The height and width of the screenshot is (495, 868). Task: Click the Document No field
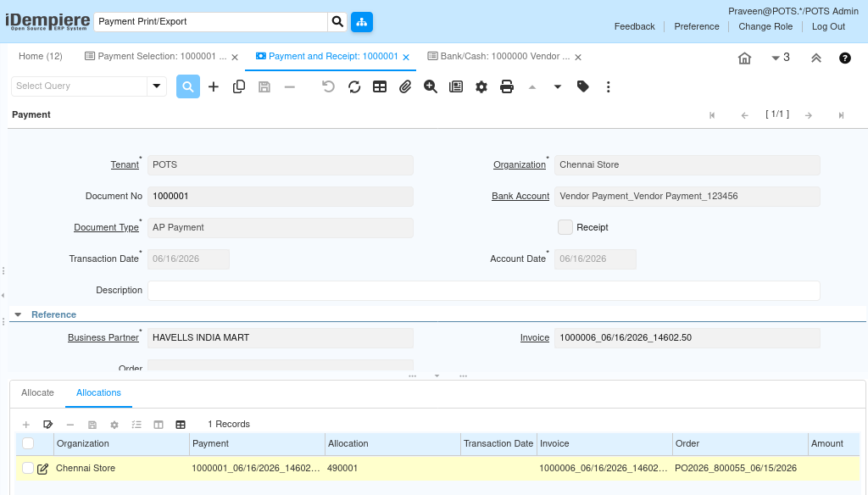[280, 197]
